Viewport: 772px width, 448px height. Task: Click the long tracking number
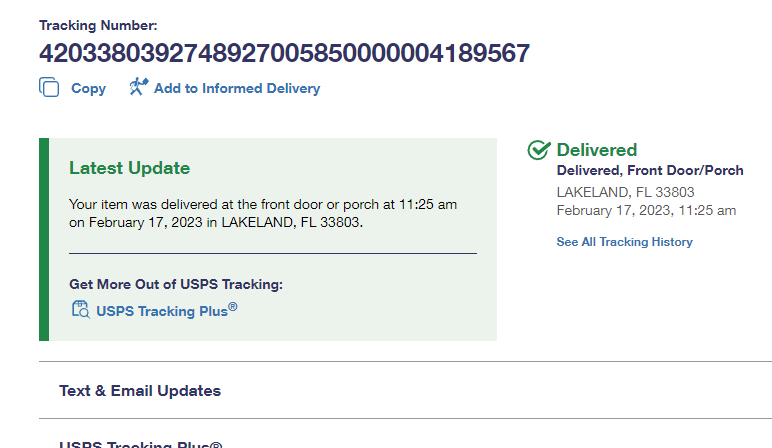click(285, 53)
